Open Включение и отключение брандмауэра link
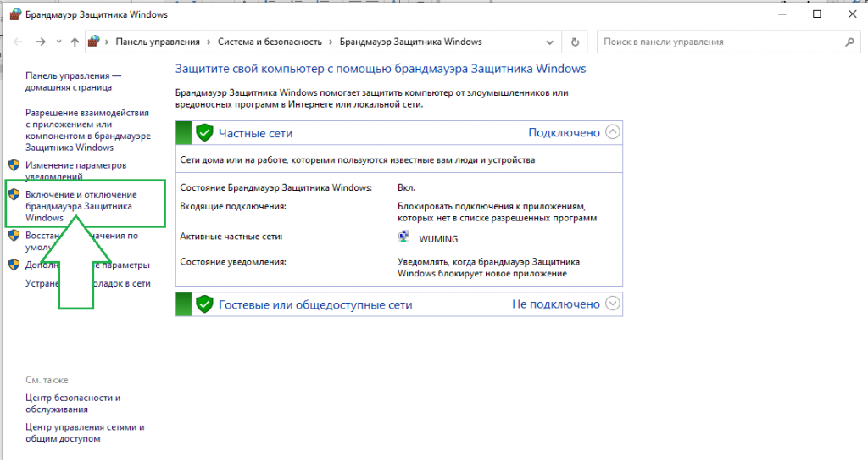 pyautogui.click(x=81, y=206)
